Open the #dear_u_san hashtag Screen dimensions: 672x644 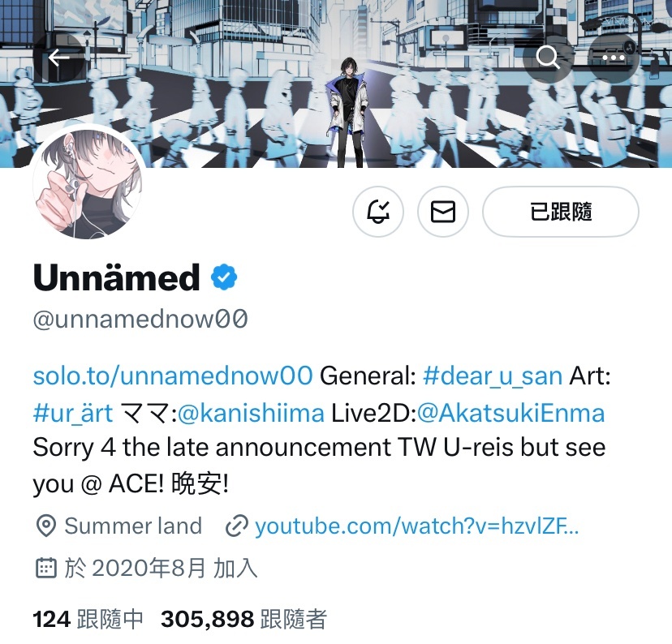493,376
